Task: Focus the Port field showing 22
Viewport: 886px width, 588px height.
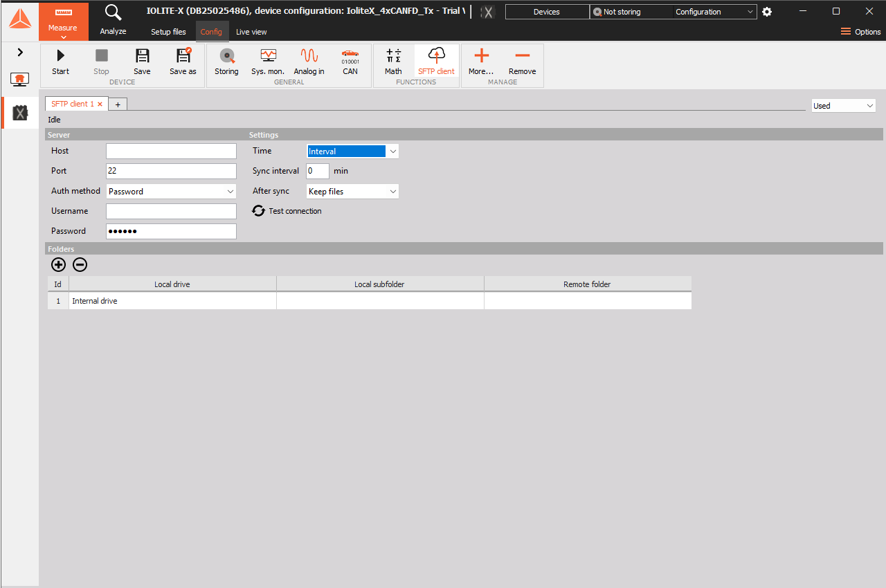Action: [x=172, y=172]
